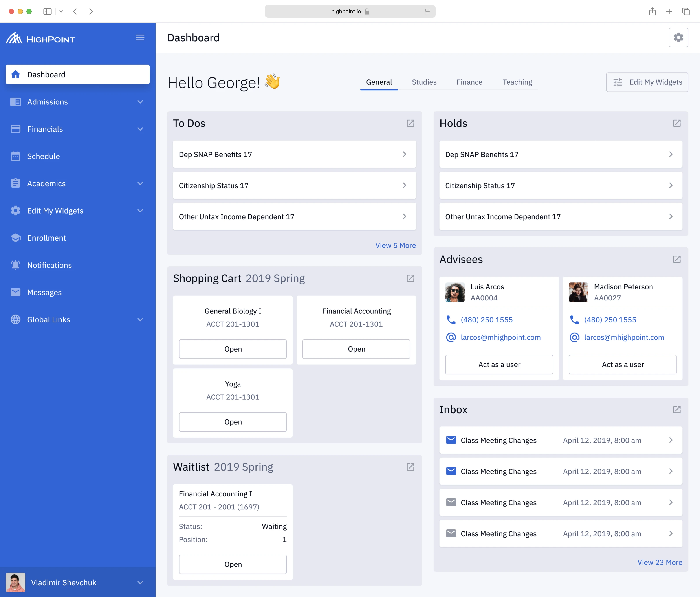Image resolution: width=700 pixels, height=597 pixels.
Task: Click Madison Peterson email at-sign icon
Action: (574, 337)
